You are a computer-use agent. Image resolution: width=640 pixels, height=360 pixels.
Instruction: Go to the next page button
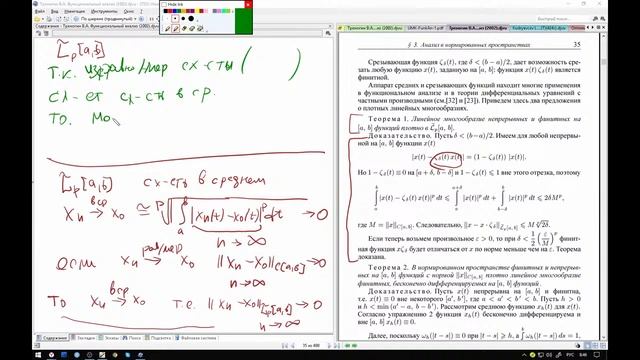click(x=330, y=346)
